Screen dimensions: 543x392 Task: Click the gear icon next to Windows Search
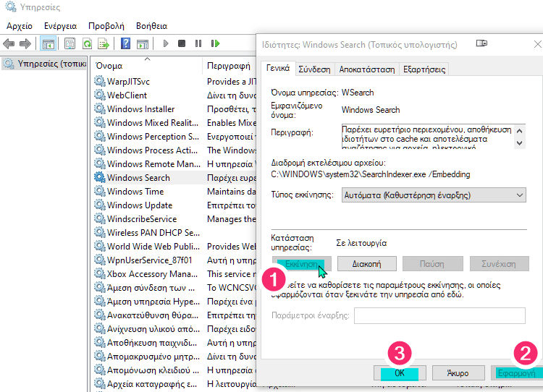(x=100, y=177)
